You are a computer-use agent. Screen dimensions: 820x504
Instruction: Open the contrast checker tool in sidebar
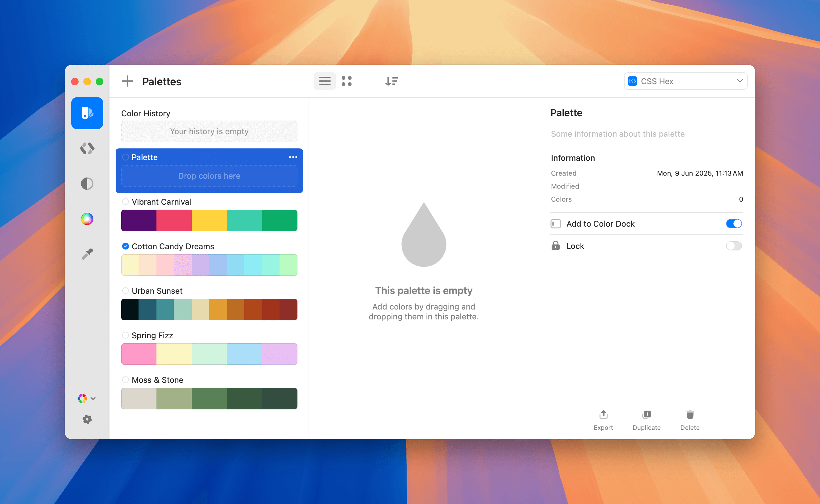[87, 184]
